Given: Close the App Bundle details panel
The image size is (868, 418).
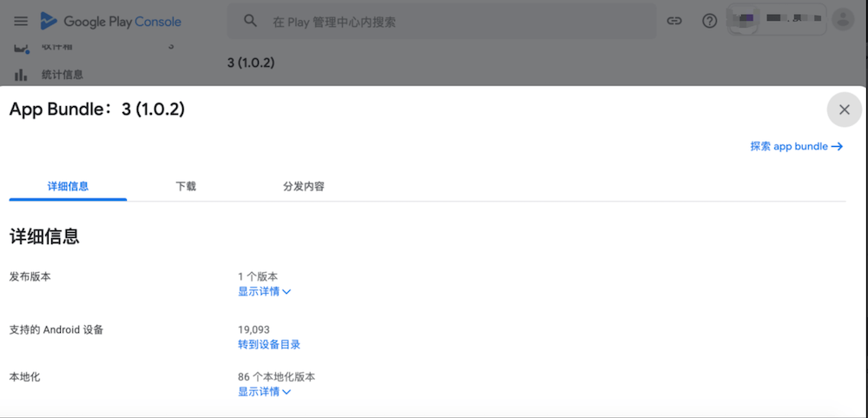Looking at the screenshot, I should [844, 109].
